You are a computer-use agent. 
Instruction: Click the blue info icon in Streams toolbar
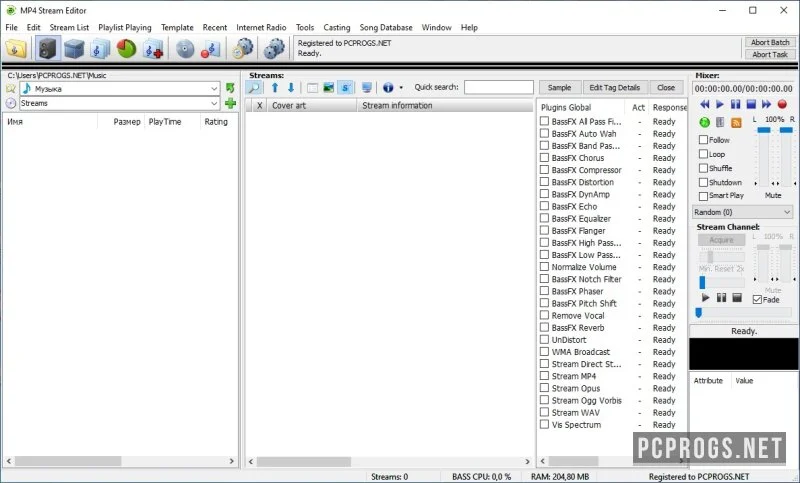pyautogui.click(x=388, y=88)
